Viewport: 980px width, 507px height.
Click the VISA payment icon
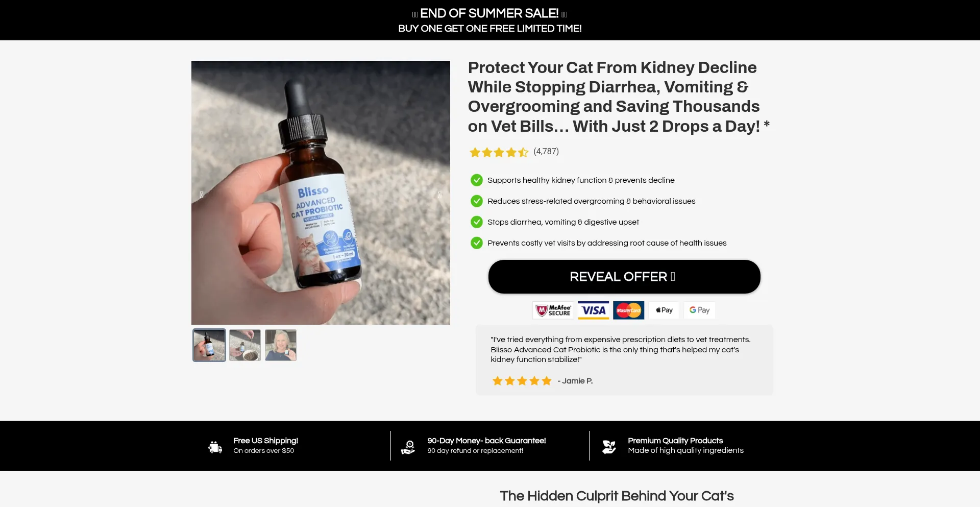click(593, 310)
